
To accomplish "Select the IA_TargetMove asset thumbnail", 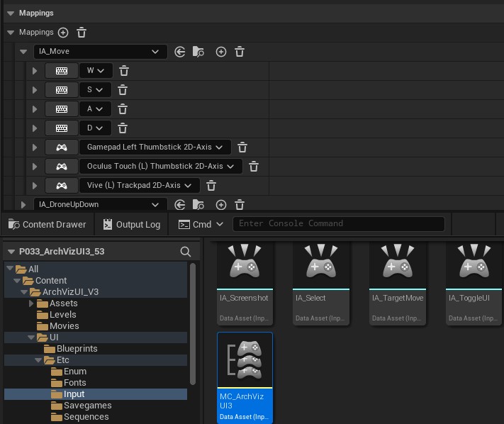I will tap(398, 283).
